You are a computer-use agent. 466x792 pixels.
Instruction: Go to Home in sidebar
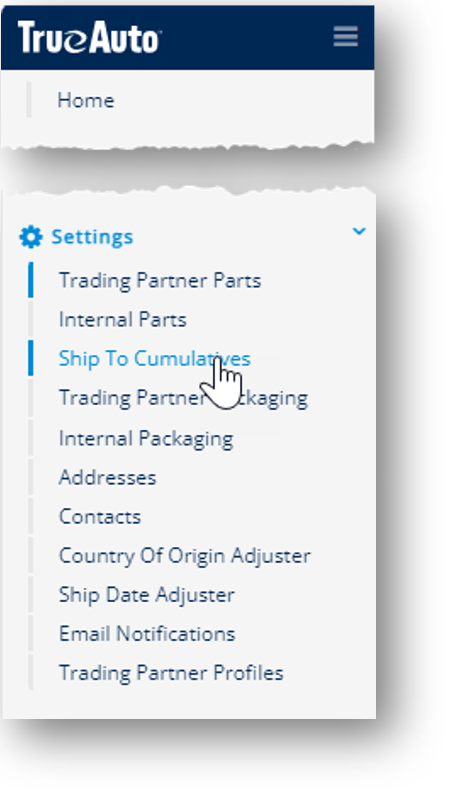tap(86, 100)
